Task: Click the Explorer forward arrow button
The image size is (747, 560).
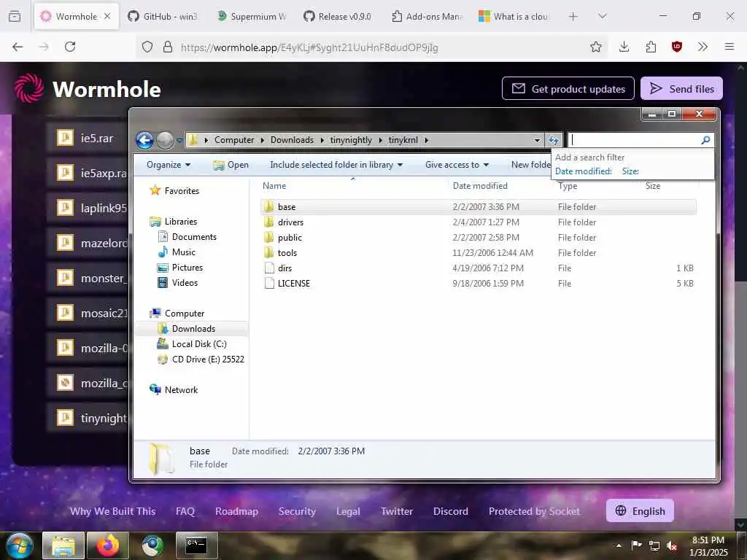Action: (166, 140)
